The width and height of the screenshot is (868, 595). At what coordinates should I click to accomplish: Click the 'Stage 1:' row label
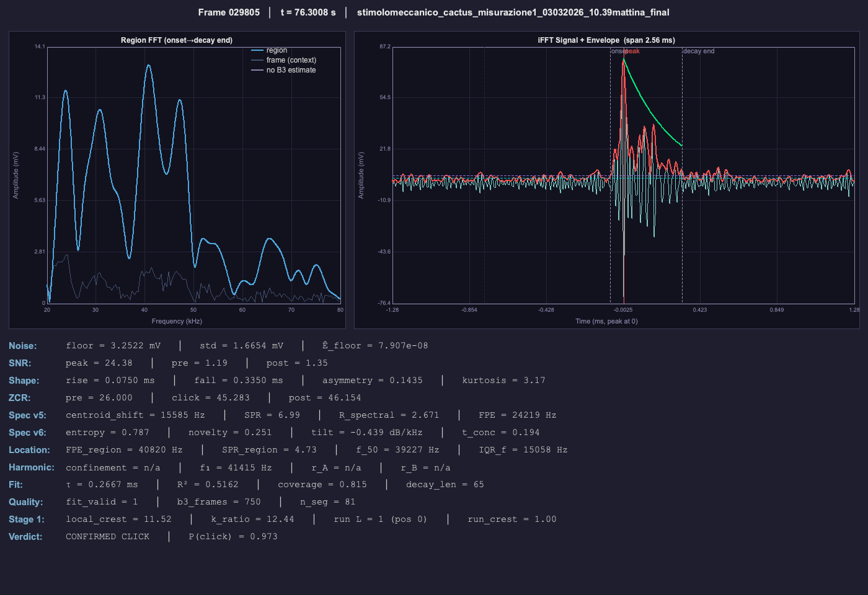point(27,519)
